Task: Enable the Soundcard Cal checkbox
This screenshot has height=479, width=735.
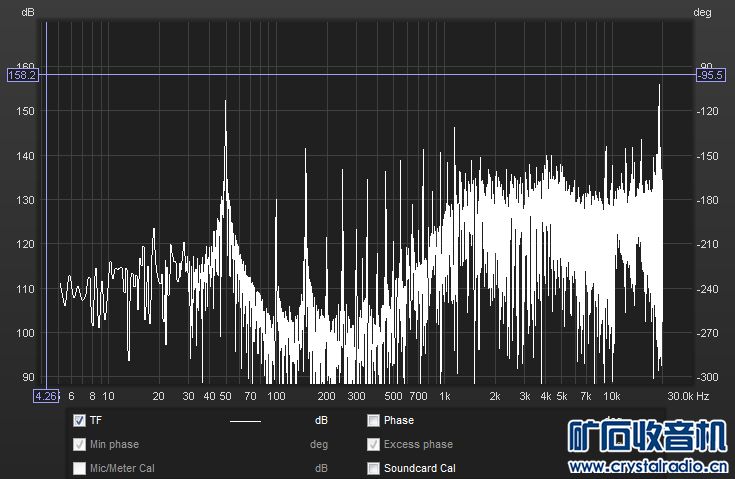Action: (x=373, y=468)
